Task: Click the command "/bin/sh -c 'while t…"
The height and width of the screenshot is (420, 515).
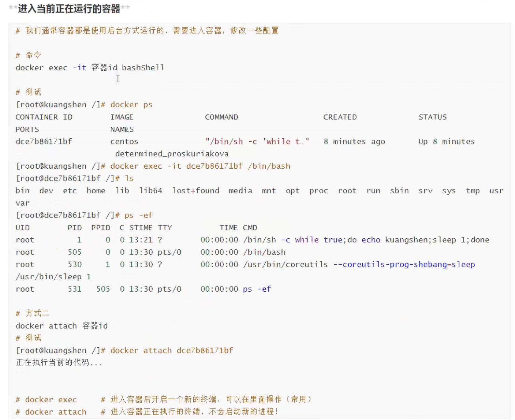Action: coord(257,141)
